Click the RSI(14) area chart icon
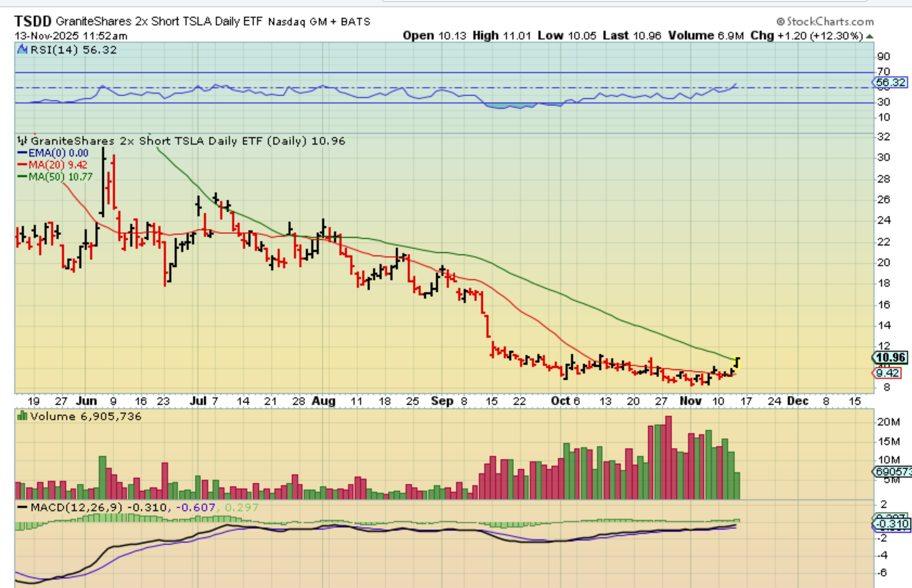Image resolution: width=912 pixels, height=588 pixels. (22, 50)
